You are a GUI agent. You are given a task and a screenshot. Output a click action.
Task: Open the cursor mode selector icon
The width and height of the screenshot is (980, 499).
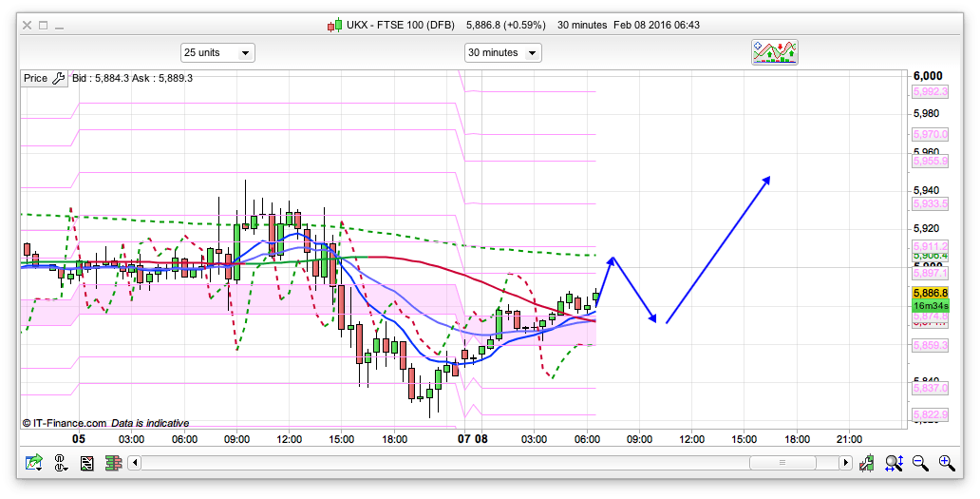click(x=61, y=463)
